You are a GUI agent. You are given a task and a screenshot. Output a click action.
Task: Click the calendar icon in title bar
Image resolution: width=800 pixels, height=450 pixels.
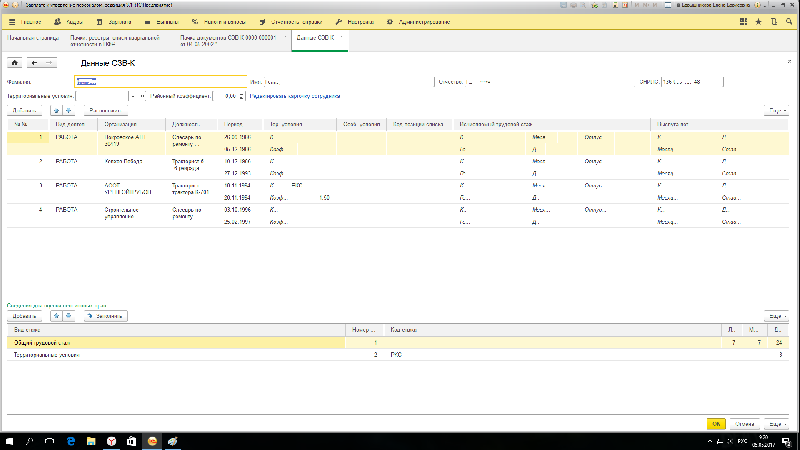pyautogui.click(x=624, y=5)
